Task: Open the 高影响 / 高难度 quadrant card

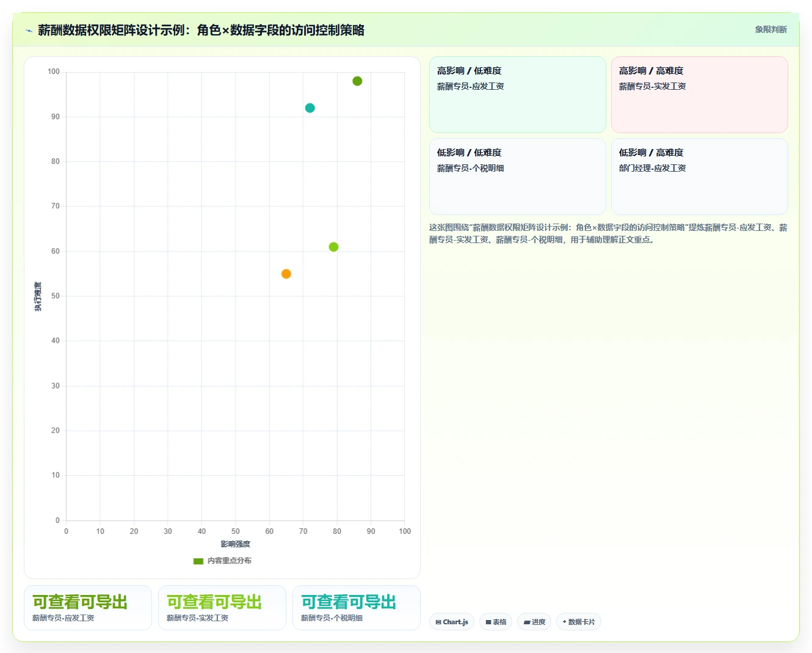Action: point(700,95)
